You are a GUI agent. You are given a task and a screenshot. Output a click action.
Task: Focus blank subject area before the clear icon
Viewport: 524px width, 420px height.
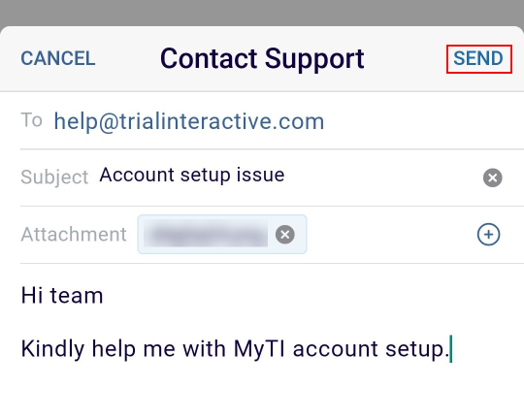pyautogui.click(x=383, y=178)
